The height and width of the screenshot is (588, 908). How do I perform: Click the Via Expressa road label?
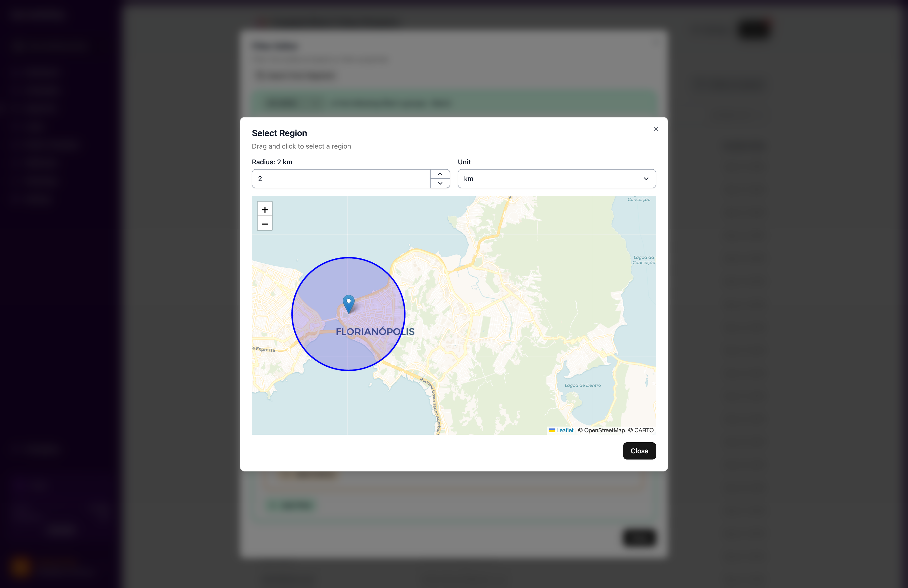coord(263,349)
